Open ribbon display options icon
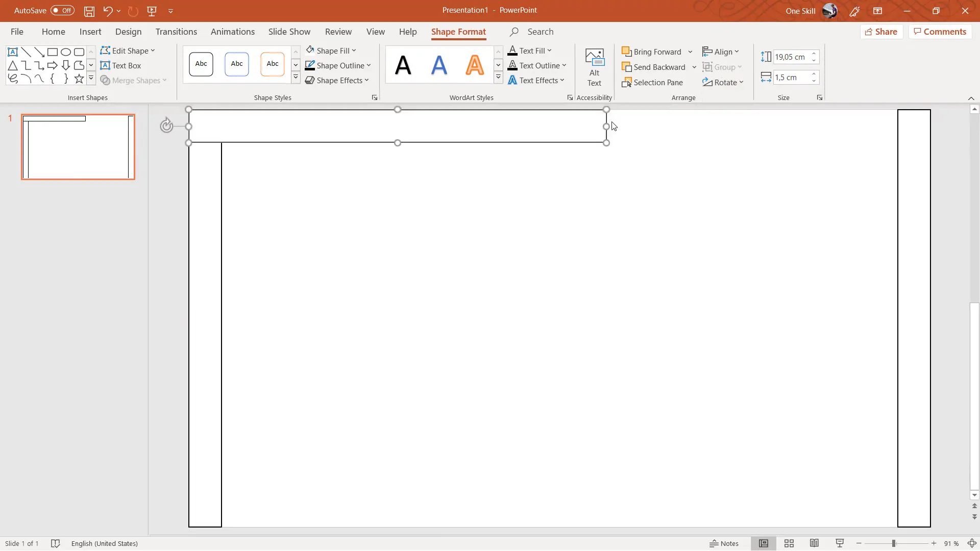The width and height of the screenshot is (980, 551). (878, 11)
